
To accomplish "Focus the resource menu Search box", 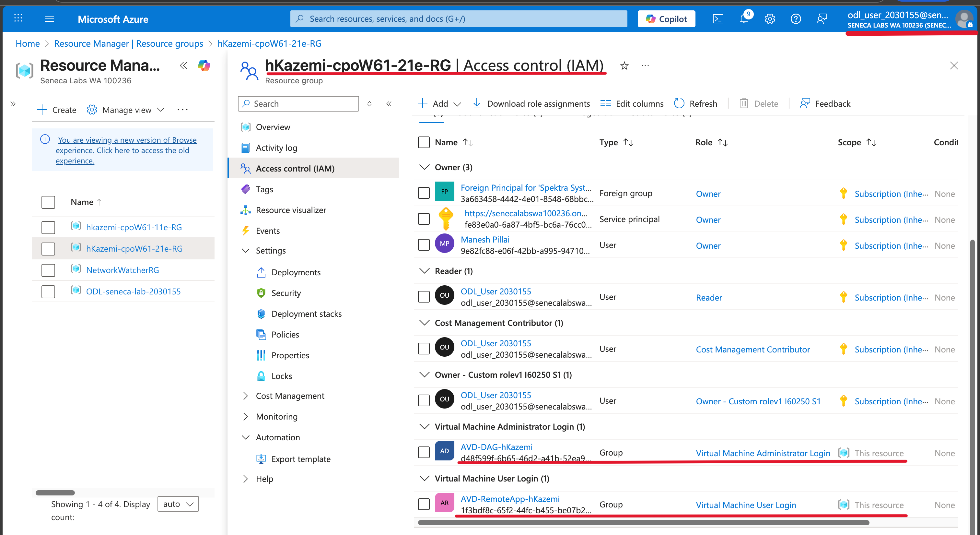I will pyautogui.click(x=298, y=103).
